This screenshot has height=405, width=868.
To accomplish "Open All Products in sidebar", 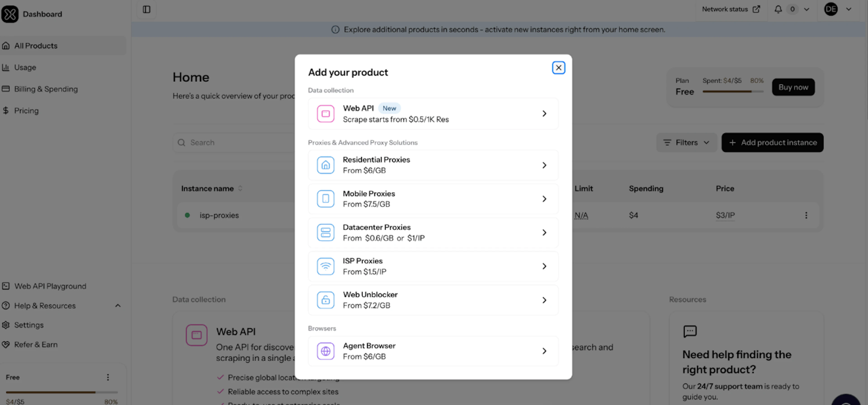I will pyautogui.click(x=63, y=46).
